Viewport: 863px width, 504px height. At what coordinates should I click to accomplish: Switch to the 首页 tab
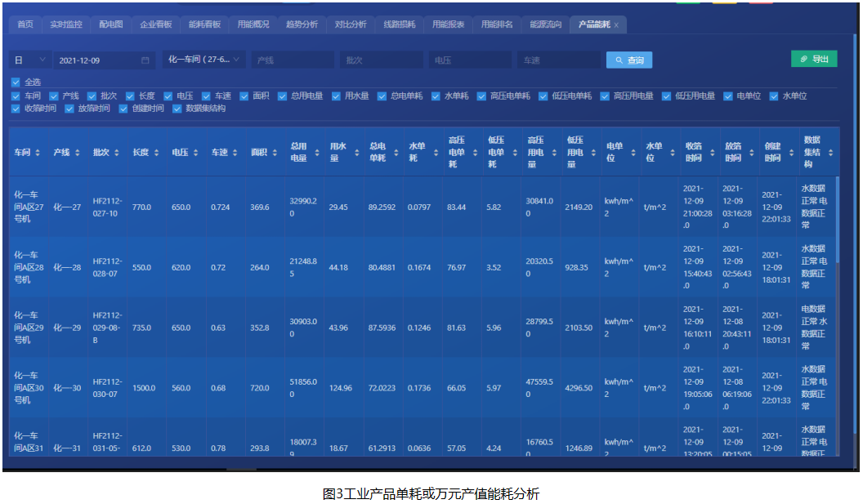tap(25, 25)
